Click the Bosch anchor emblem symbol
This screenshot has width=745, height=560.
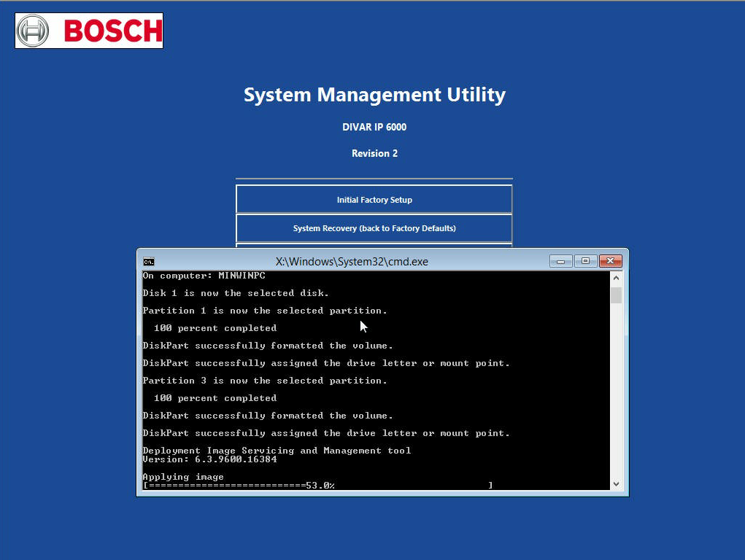pos(34,31)
